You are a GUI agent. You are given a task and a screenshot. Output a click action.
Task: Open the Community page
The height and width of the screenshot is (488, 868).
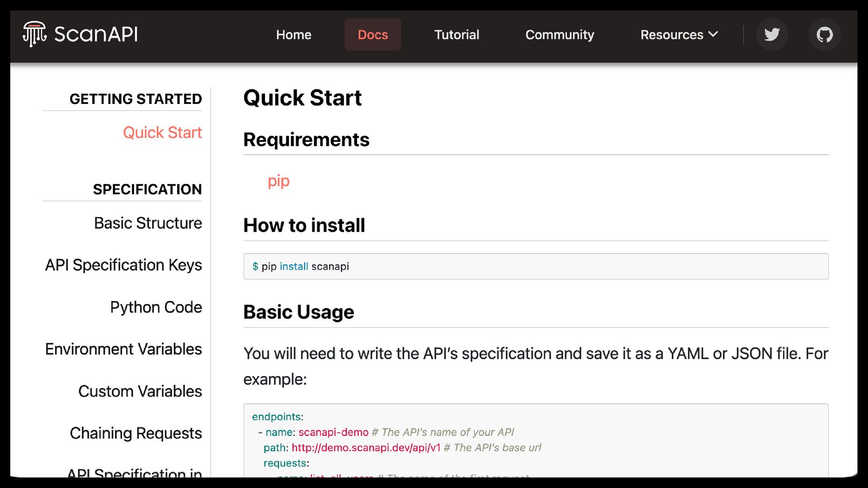point(560,34)
